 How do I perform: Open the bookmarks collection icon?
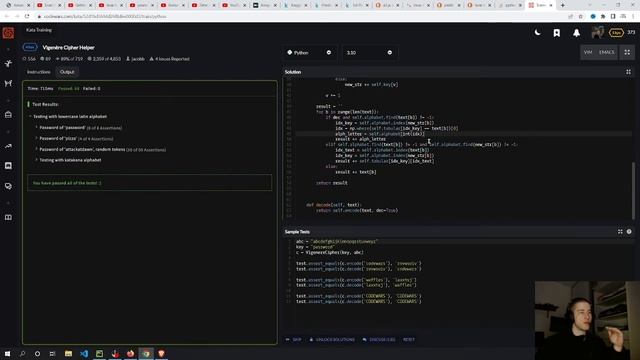click(557, 33)
